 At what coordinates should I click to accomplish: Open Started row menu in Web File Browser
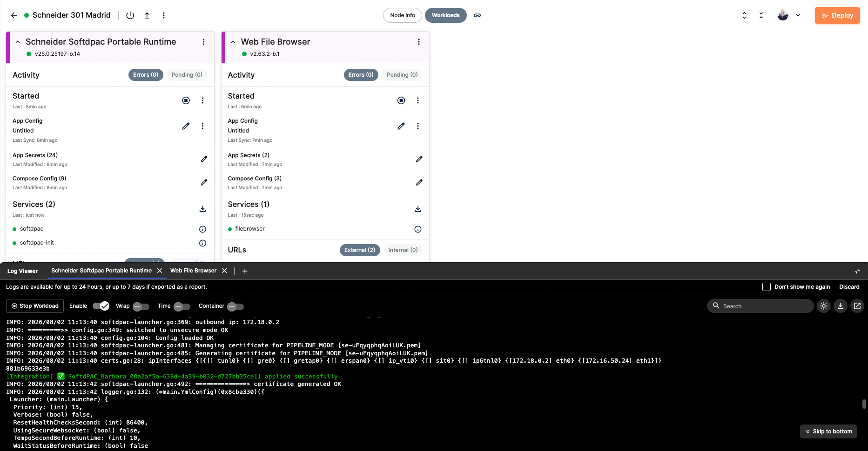(418, 100)
